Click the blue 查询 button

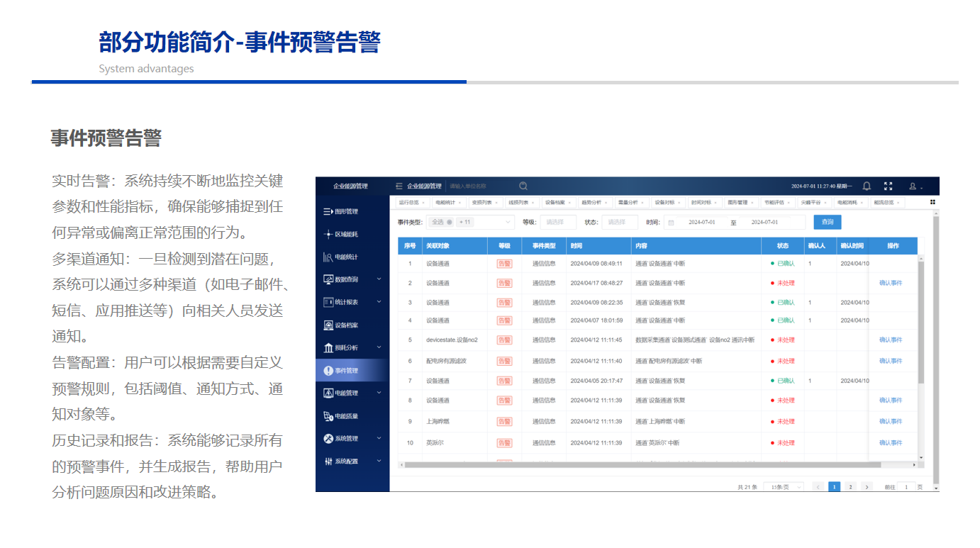(x=827, y=222)
